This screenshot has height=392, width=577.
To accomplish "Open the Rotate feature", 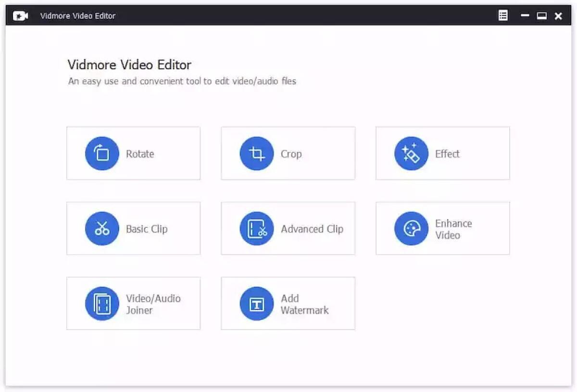I will 133,153.
